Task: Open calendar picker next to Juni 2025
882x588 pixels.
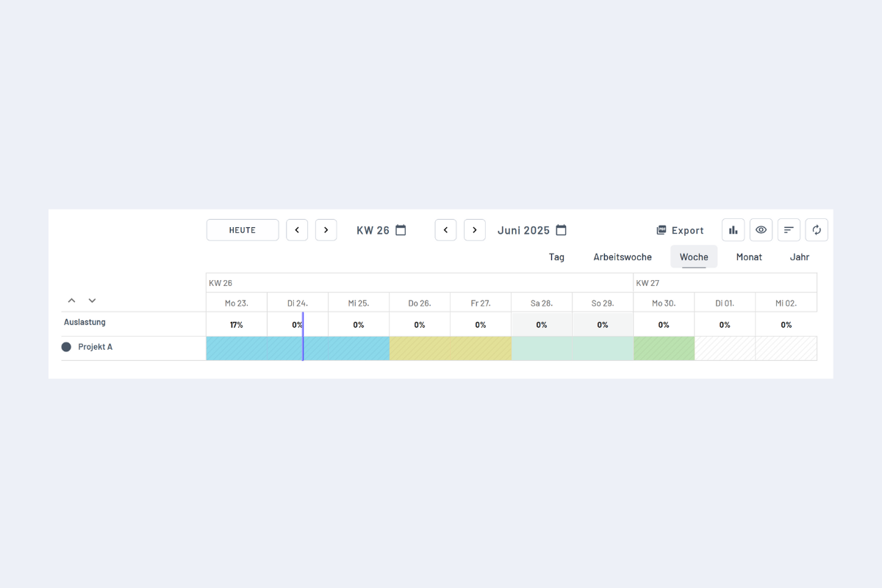Action: 561,230
